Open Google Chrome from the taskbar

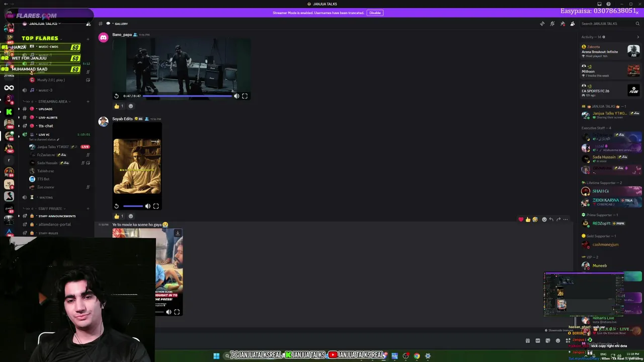417,356
